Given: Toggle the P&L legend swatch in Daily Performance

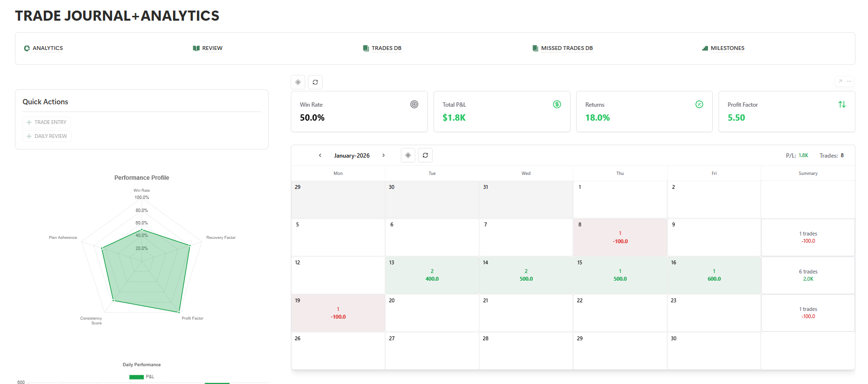Looking at the screenshot, I should tap(136, 377).
